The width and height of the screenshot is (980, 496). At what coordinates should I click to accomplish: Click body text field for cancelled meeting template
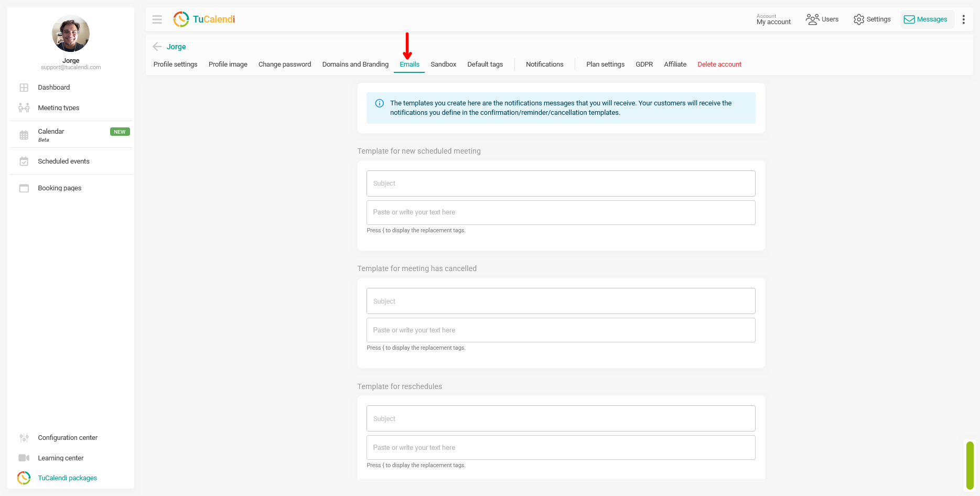pos(561,330)
